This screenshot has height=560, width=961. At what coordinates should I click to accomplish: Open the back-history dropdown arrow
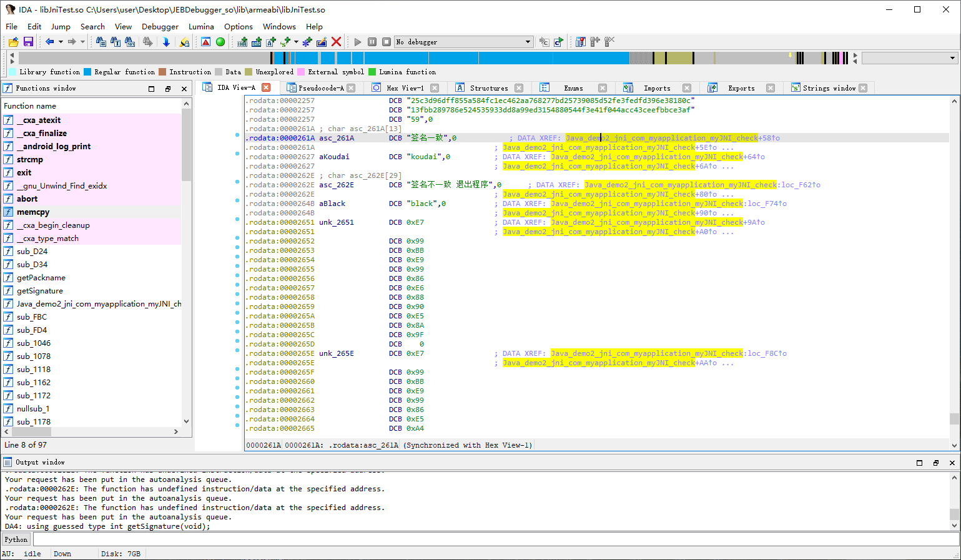tap(61, 42)
